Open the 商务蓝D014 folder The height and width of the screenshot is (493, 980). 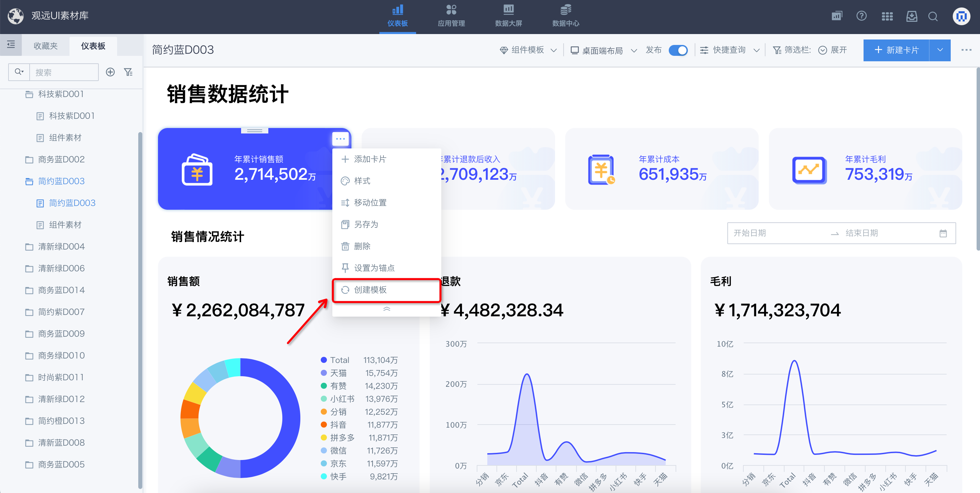coord(55,290)
